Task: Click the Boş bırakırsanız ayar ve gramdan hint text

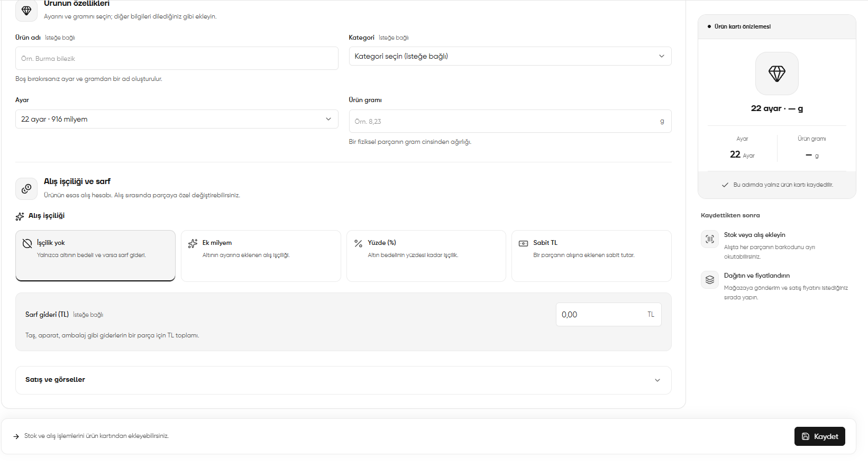Action: pyautogui.click(x=89, y=79)
